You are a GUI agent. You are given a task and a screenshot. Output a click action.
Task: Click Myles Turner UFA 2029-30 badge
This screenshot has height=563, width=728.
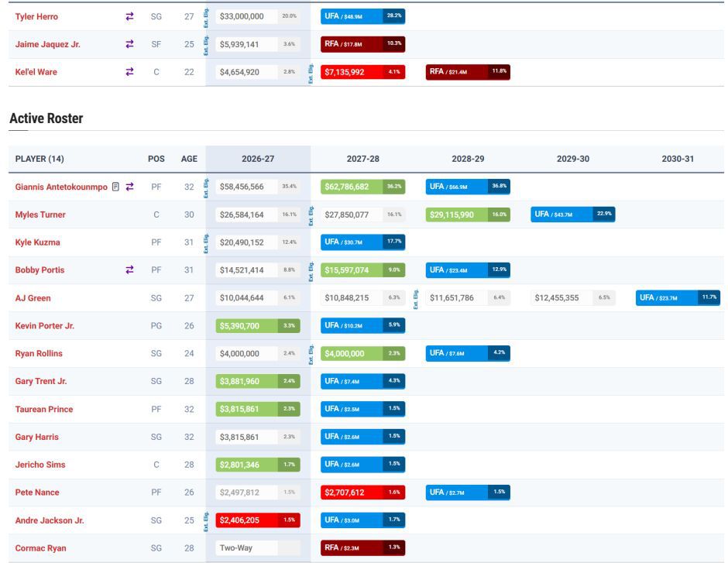pos(572,215)
